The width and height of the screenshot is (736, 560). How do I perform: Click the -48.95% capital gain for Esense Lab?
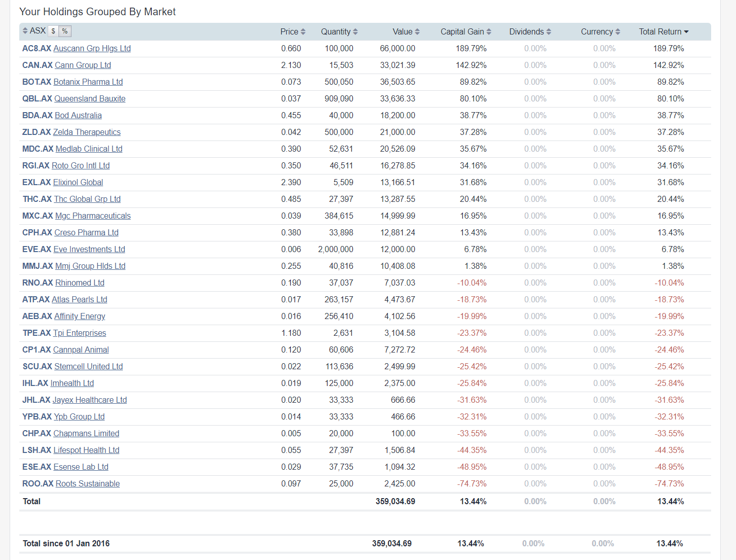pyautogui.click(x=472, y=467)
